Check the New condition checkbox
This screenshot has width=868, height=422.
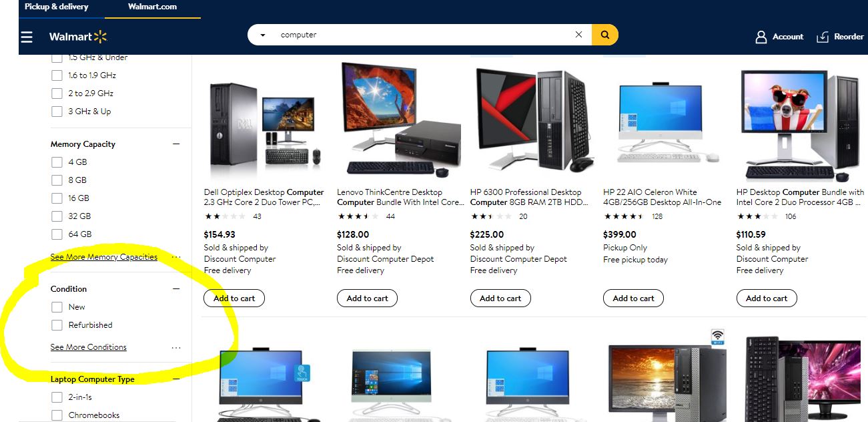[x=57, y=307]
